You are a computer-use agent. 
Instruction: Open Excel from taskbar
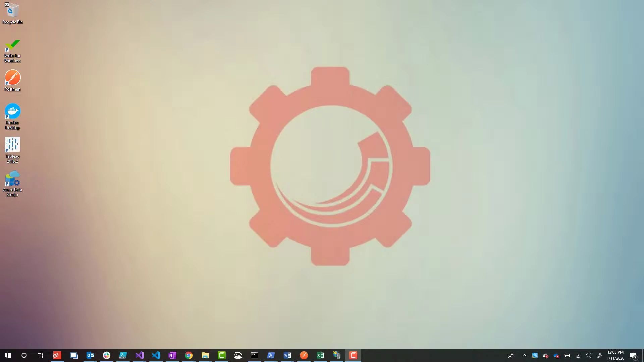tap(320, 355)
